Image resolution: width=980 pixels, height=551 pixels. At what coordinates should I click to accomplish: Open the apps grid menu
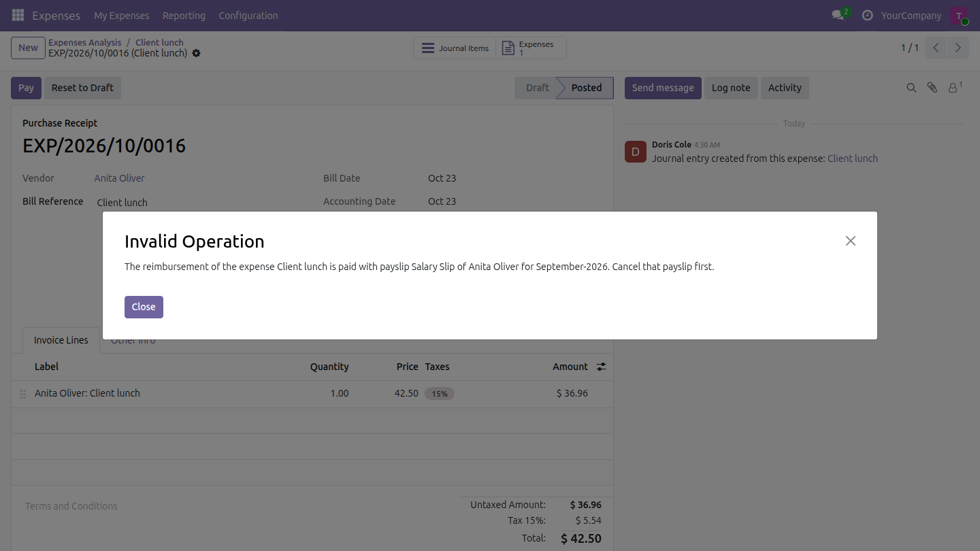coord(18,15)
